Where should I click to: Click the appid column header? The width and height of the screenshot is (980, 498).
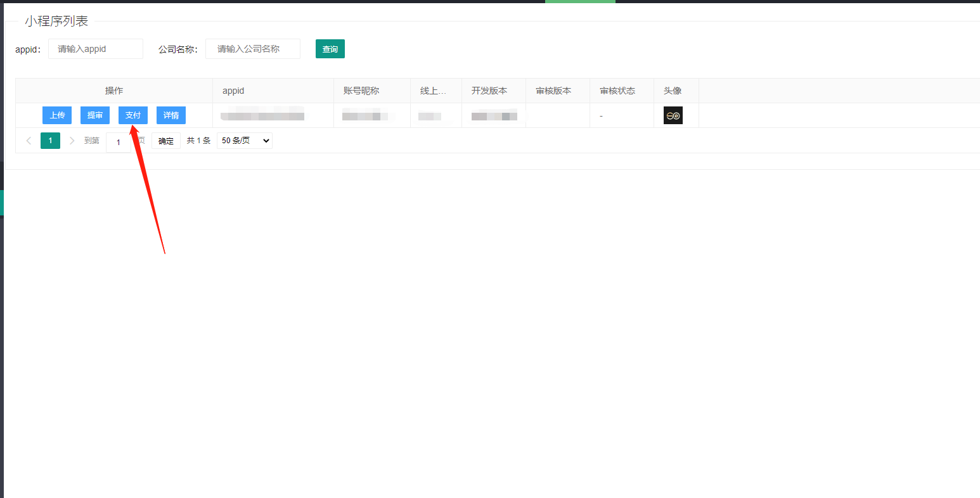pyautogui.click(x=233, y=91)
